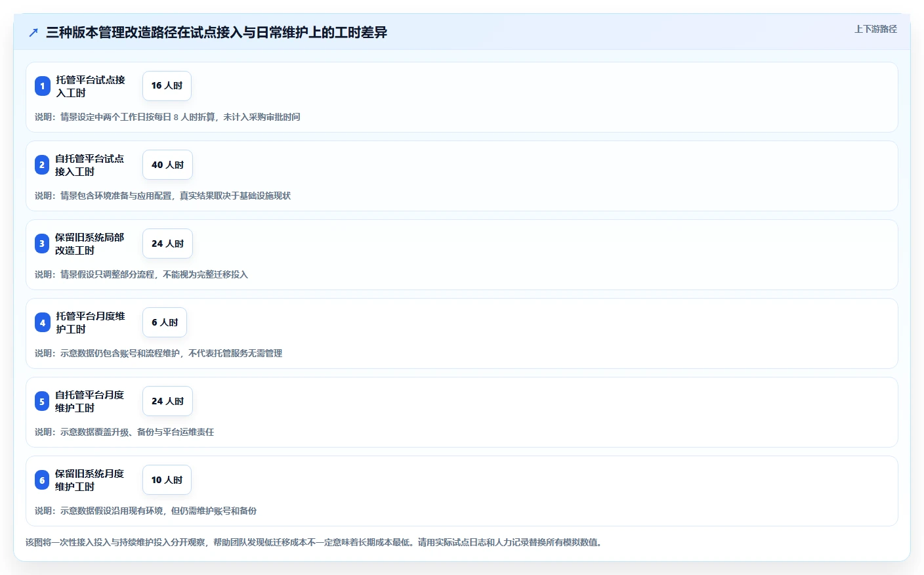Click the 上下游路径 label in header
The width and height of the screenshot is (924, 575).
click(875, 29)
